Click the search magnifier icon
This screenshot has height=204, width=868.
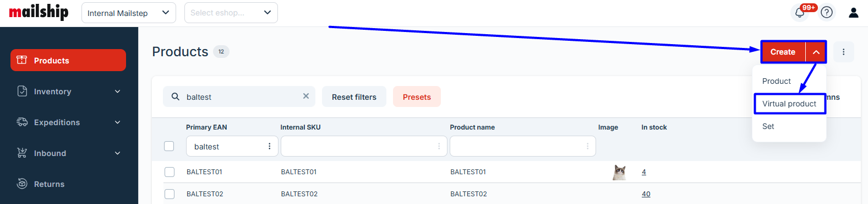(176, 96)
